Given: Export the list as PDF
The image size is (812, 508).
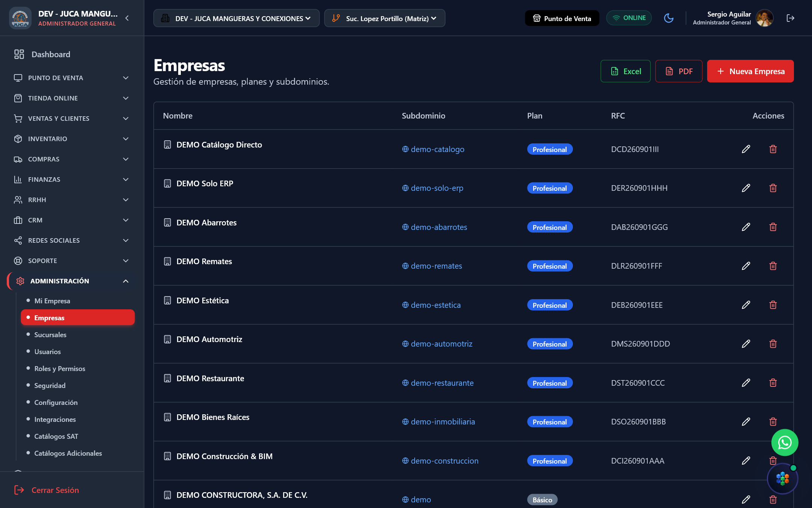Looking at the screenshot, I should tap(679, 71).
